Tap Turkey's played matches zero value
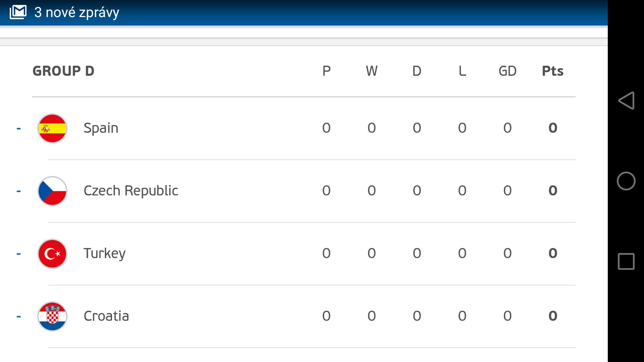Viewport: 644px width, 362px height. (325, 254)
